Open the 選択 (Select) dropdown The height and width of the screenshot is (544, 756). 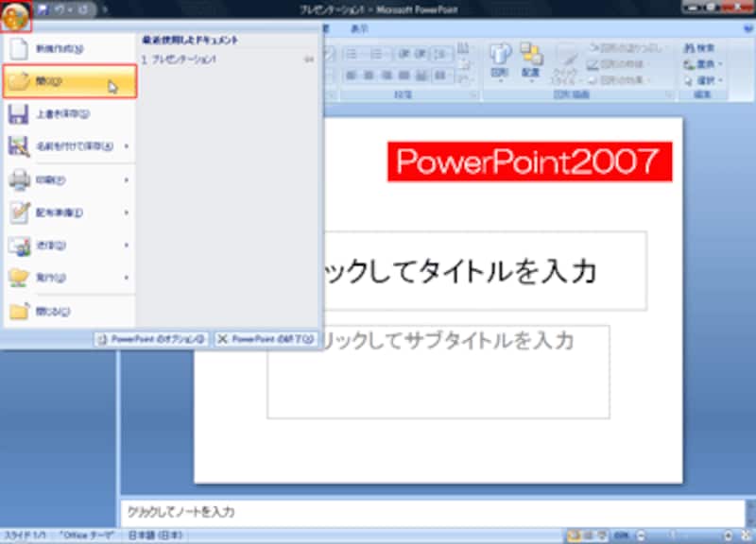tap(702, 81)
